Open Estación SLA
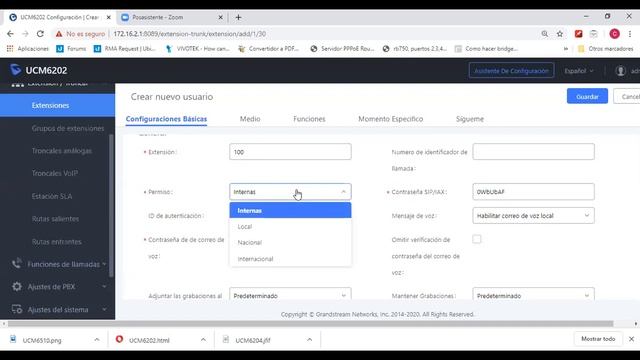 point(52,196)
